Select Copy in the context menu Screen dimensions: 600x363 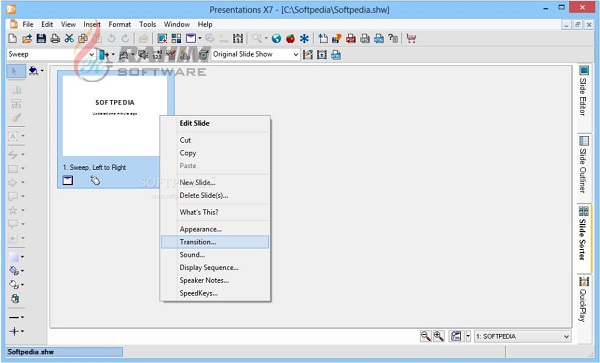click(215, 153)
